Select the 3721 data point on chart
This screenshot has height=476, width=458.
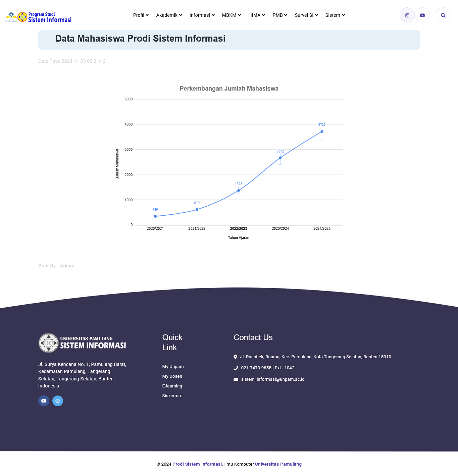[322, 131]
